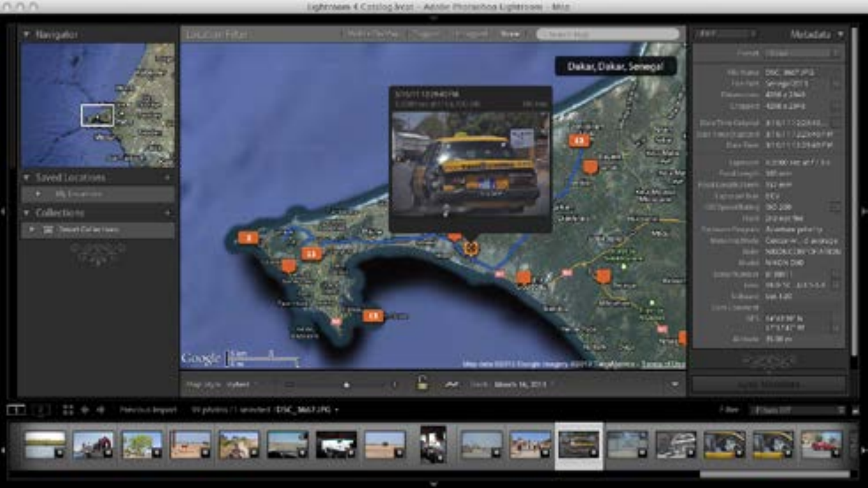Viewport: 868px width, 488px height.
Task: Select map pin cluster labeled 43
Action: point(578,140)
